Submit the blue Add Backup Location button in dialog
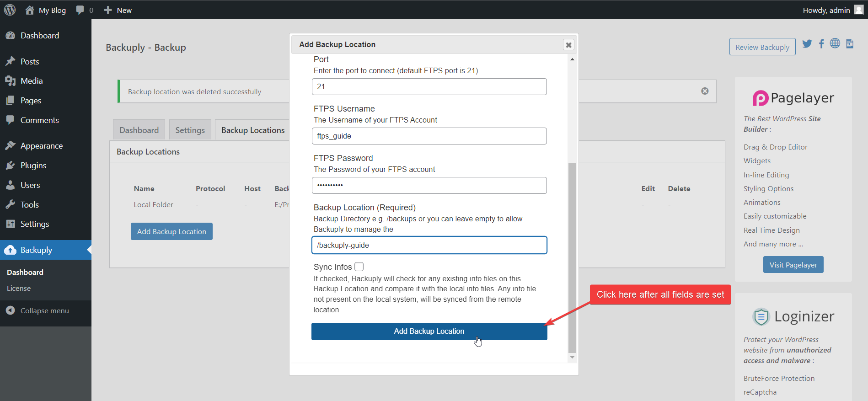This screenshot has width=868, height=401. coord(429,331)
